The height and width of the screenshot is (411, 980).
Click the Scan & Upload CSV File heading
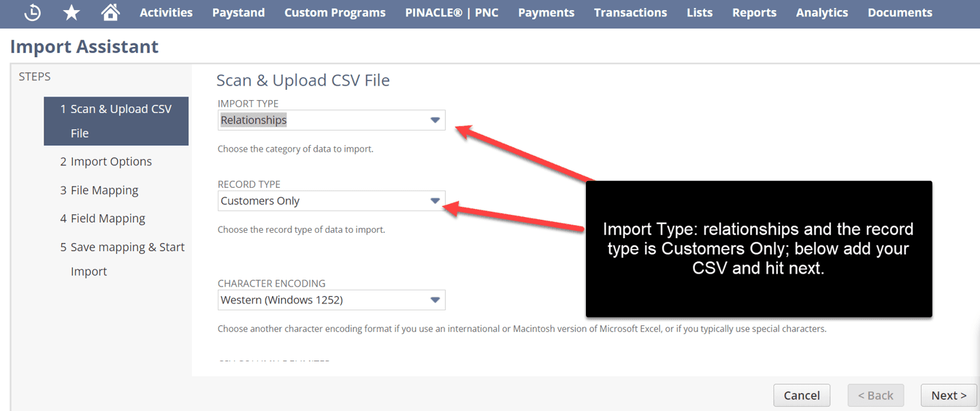[x=303, y=80]
